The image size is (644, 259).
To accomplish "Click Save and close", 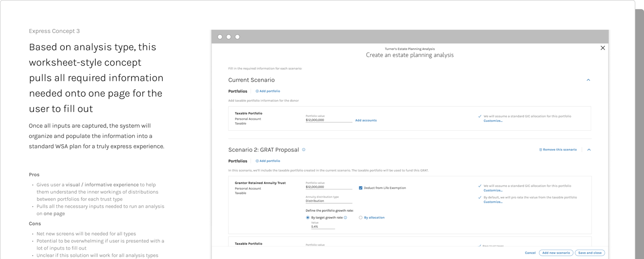I will [590, 252].
